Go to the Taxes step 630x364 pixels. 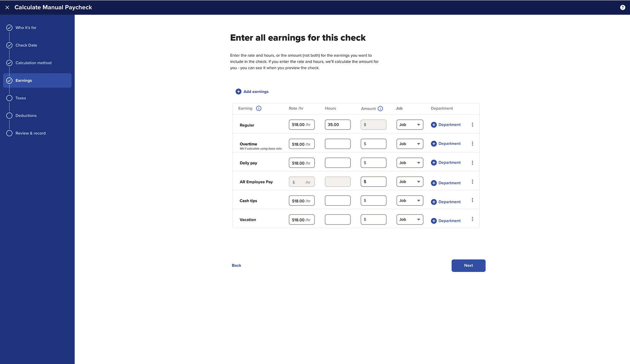[21, 98]
